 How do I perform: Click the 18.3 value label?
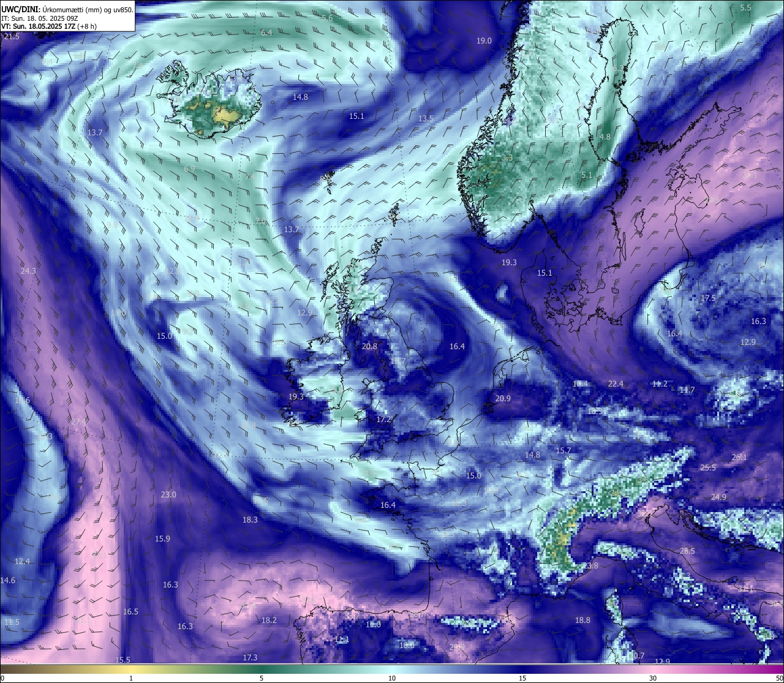coord(250,519)
